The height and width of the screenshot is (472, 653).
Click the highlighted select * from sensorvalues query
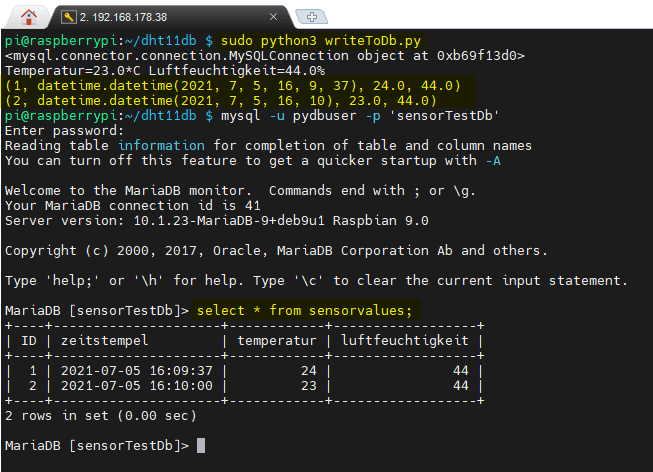[x=304, y=310]
